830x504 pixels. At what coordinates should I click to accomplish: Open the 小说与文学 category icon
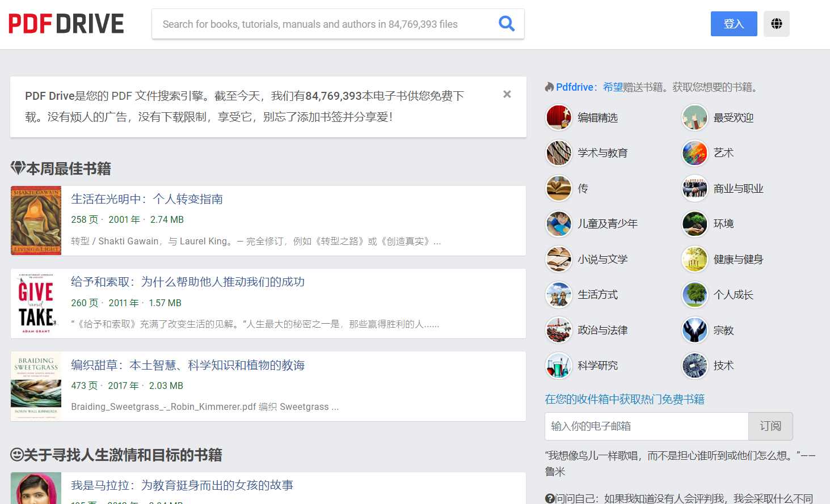[559, 260]
